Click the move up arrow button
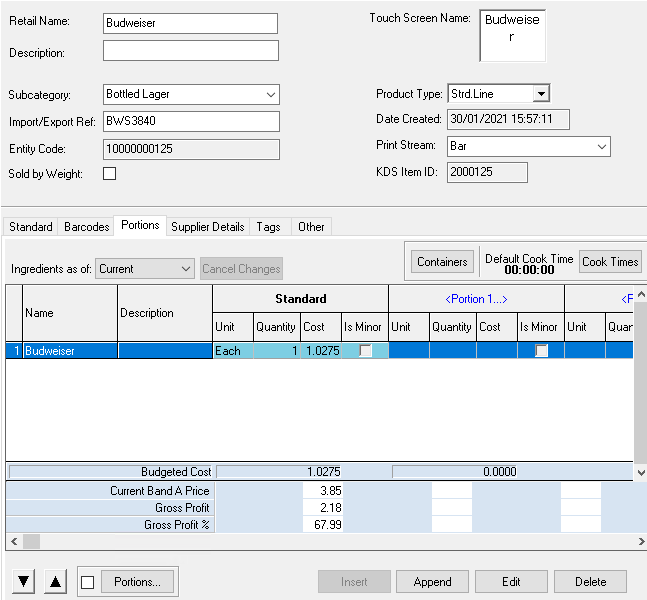The width and height of the screenshot is (647, 600). pyautogui.click(x=56, y=582)
